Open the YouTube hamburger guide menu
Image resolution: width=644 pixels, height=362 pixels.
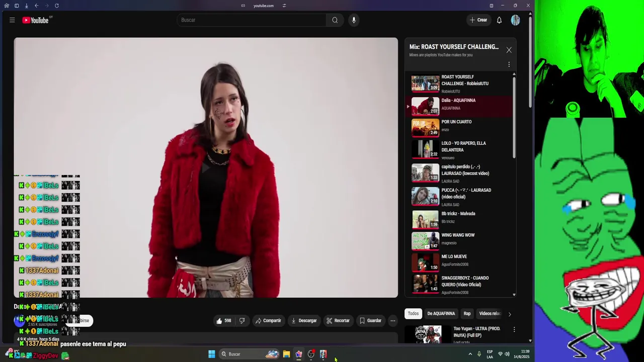click(12, 20)
